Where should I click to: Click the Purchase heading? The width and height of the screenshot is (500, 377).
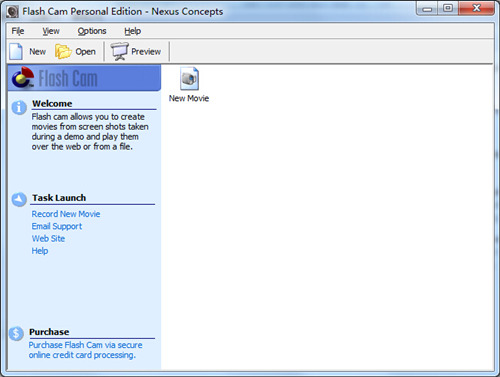coord(49,332)
